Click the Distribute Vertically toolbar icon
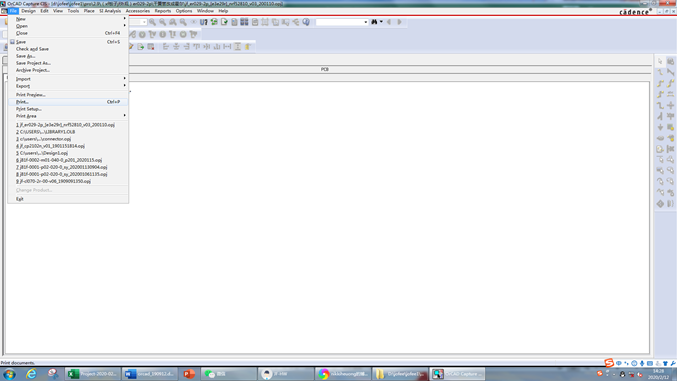The image size is (677, 381). pyautogui.click(x=237, y=47)
